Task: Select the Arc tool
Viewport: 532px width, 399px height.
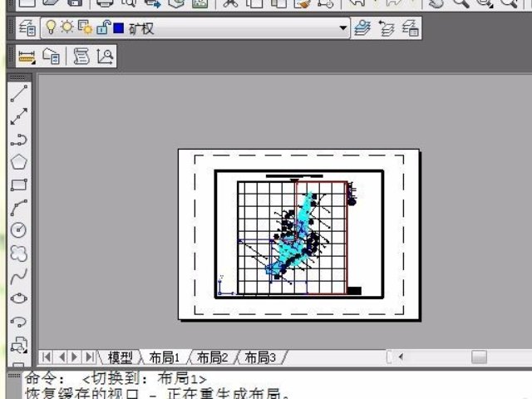Action: pos(18,207)
